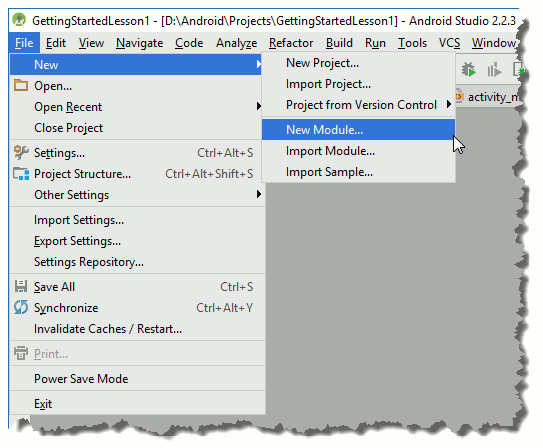Open Settings Repository...

tap(137, 262)
